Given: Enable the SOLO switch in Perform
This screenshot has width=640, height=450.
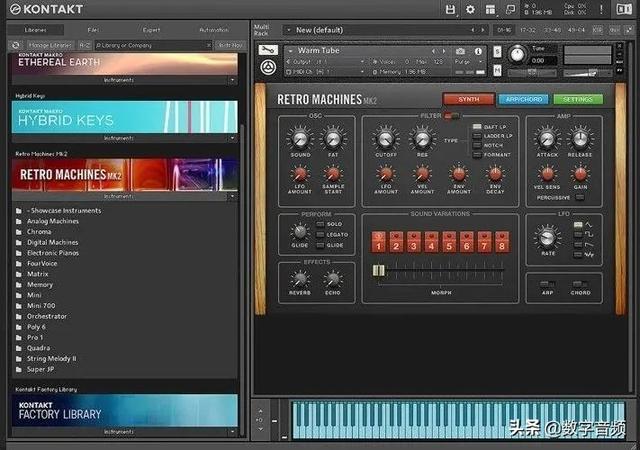Looking at the screenshot, I should 320,224.
